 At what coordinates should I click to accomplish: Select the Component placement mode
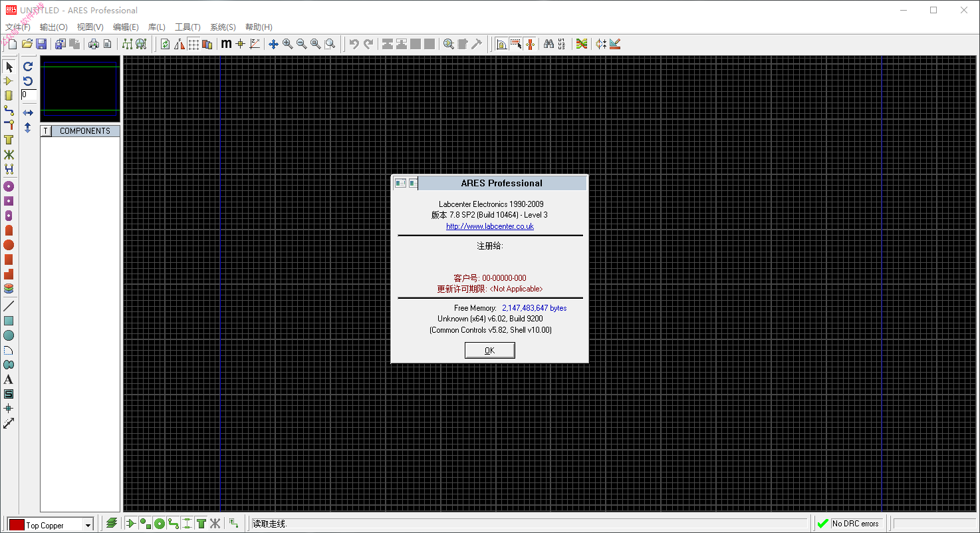click(9, 81)
